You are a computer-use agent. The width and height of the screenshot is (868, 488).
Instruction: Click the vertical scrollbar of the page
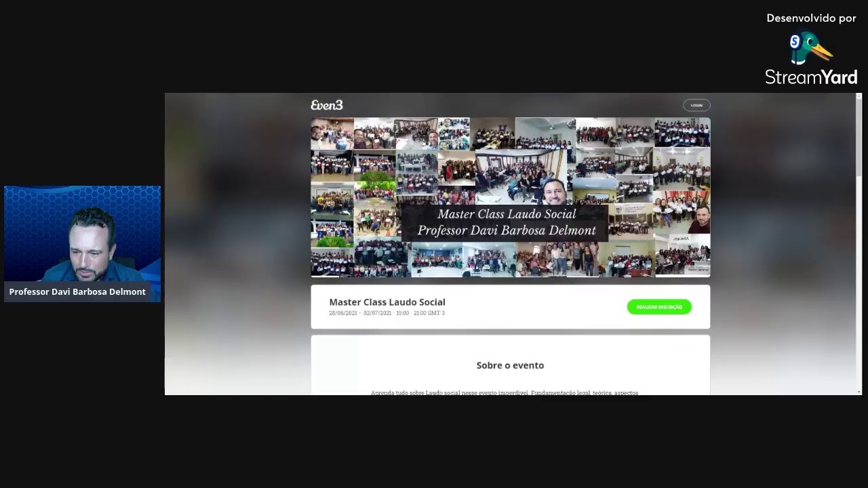(x=859, y=139)
